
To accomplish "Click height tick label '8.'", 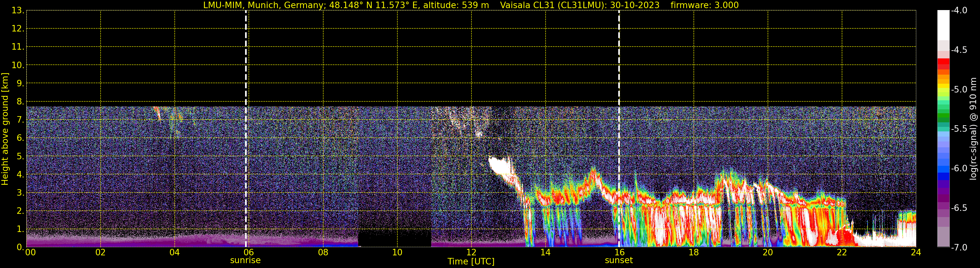I will [20, 101].
